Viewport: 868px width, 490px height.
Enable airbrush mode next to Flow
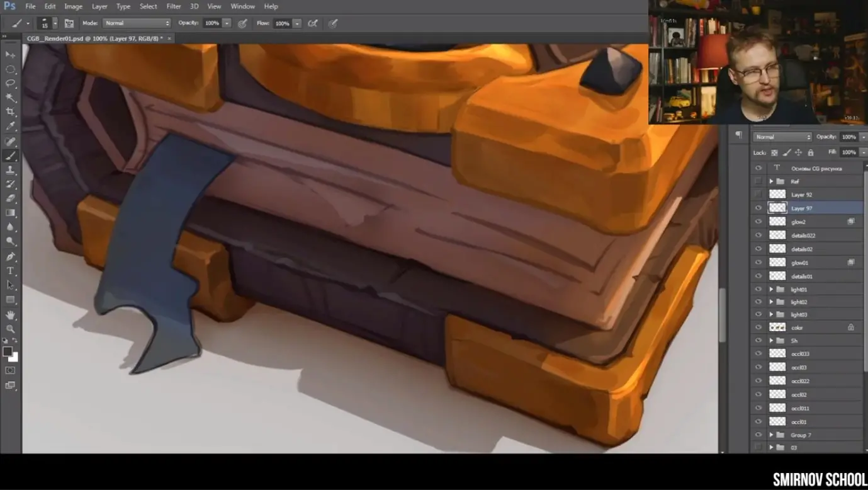coord(313,23)
